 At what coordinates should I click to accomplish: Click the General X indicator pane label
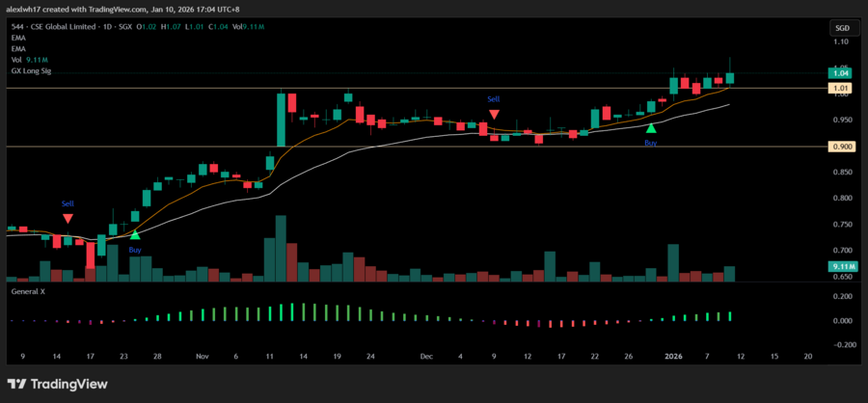coord(31,290)
